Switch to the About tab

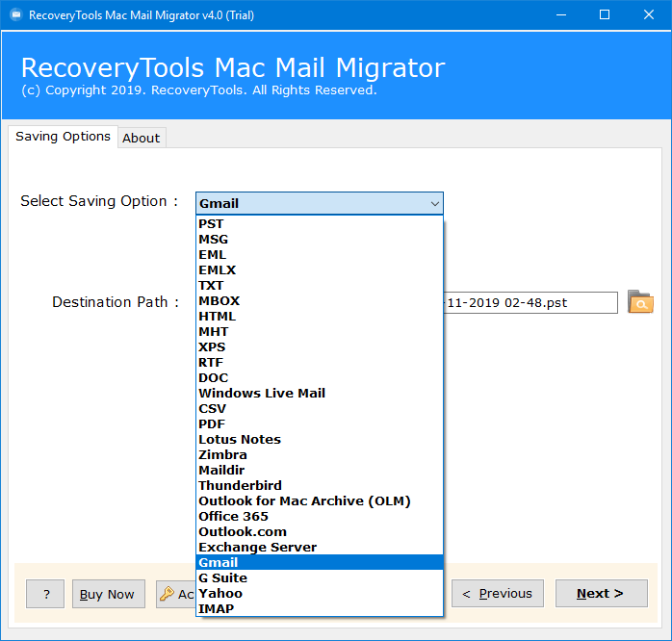[142, 138]
